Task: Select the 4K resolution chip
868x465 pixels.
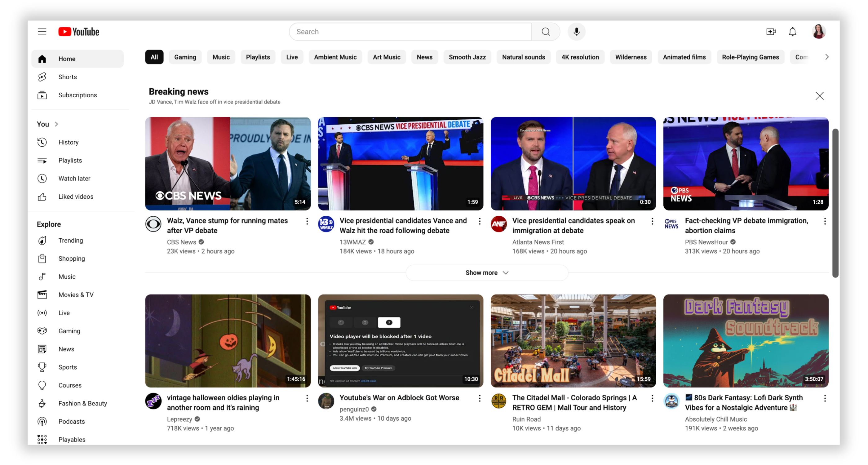Action: pos(580,57)
